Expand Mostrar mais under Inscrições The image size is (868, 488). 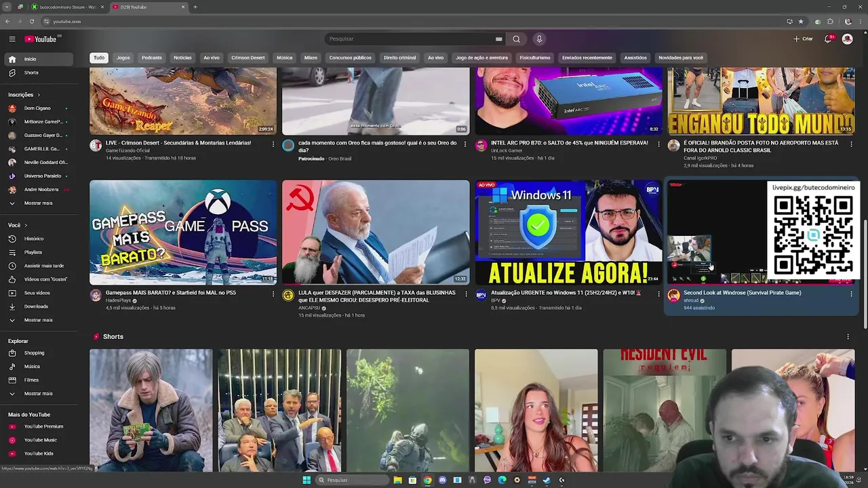coord(39,203)
